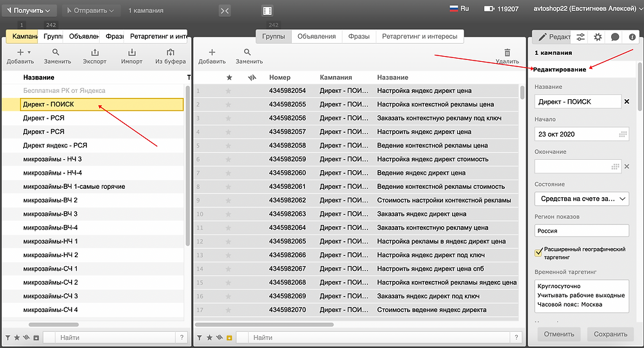Image resolution: width=644 pixels, height=348 pixels.
Task: Switch to the Фразы tab in middle panel
Action: tap(359, 36)
